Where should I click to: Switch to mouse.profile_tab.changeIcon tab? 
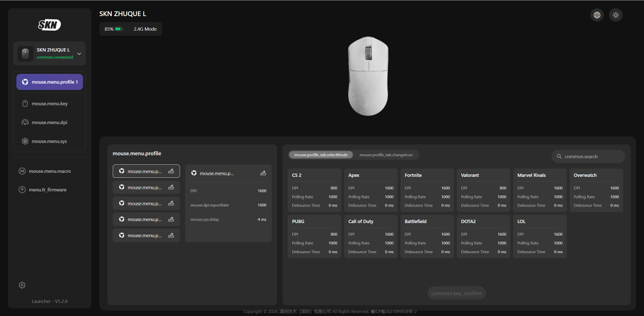pyautogui.click(x=386, y=155)
